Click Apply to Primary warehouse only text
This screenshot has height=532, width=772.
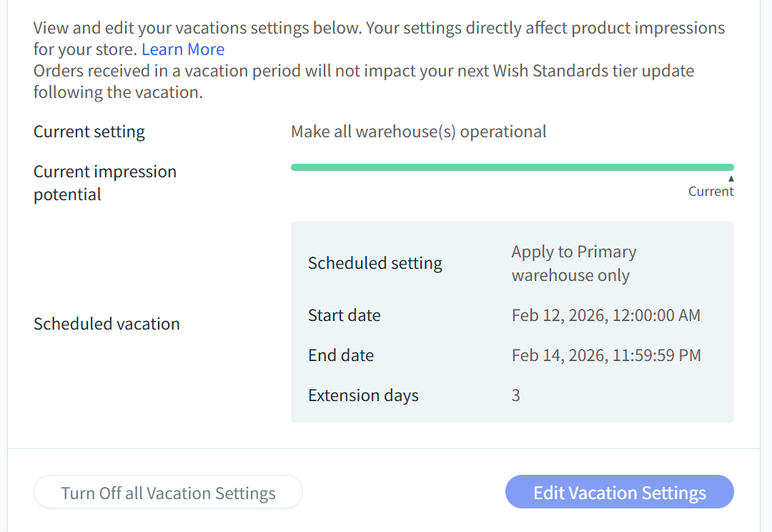tap(573, 263)
